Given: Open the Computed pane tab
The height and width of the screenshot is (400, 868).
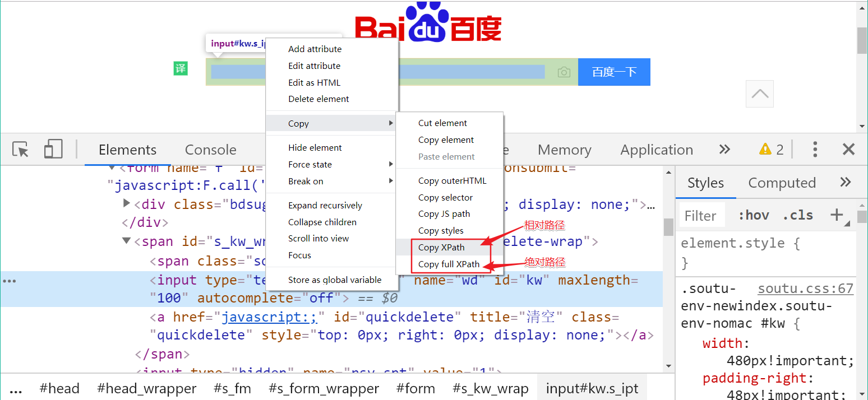Looking at the screenshot, I should [782, 183].
